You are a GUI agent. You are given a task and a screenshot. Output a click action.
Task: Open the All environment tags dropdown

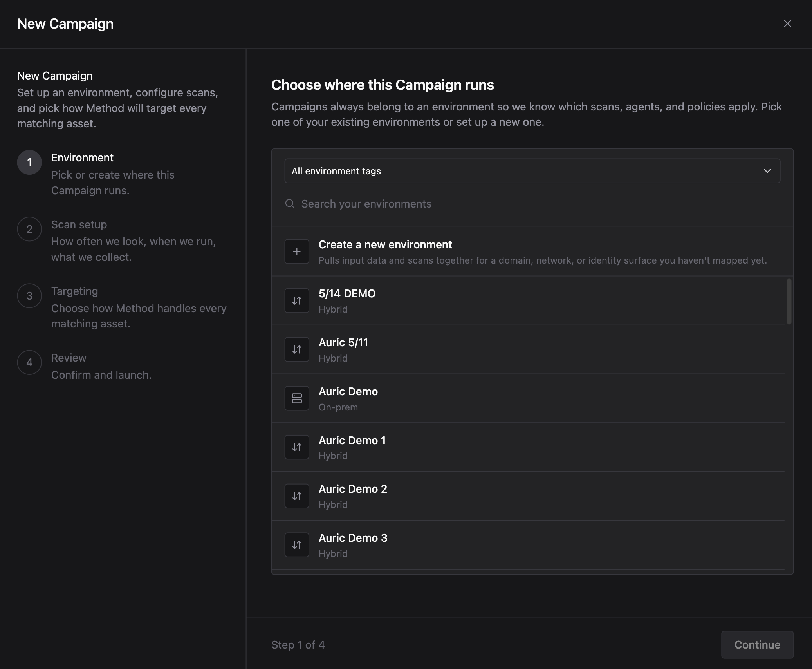(532, 171)
